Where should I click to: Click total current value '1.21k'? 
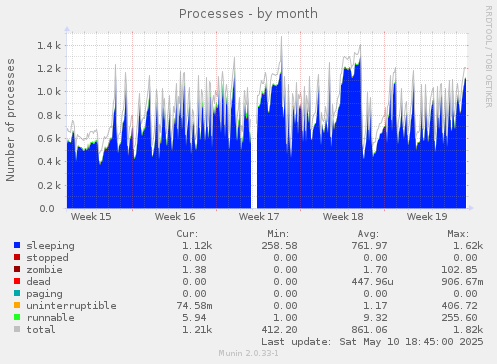[x=197, y=330]
